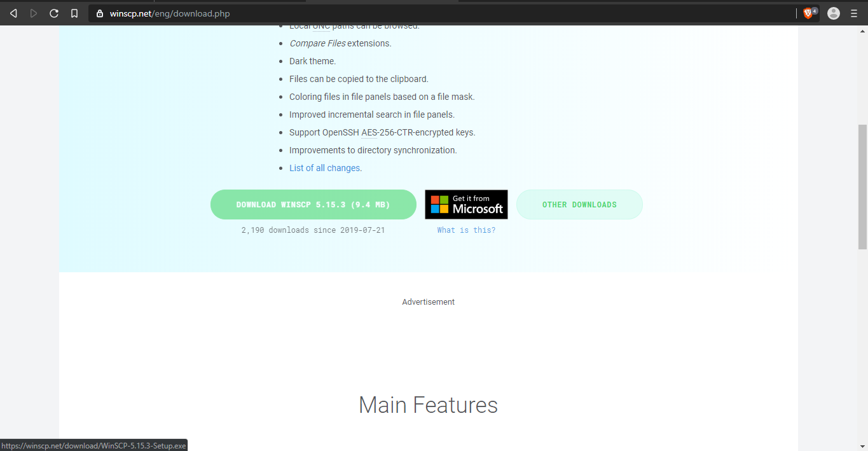Click 'Coloring files in file panels' bullet
This screenshot has height=451, width=868.
[x=382, y=97]
